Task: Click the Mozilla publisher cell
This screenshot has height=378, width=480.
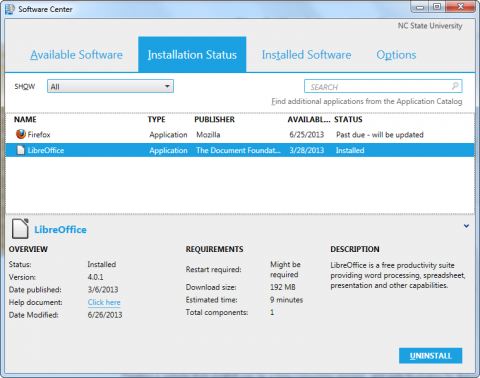Action: pyautogui.click(x=208, y=135)
